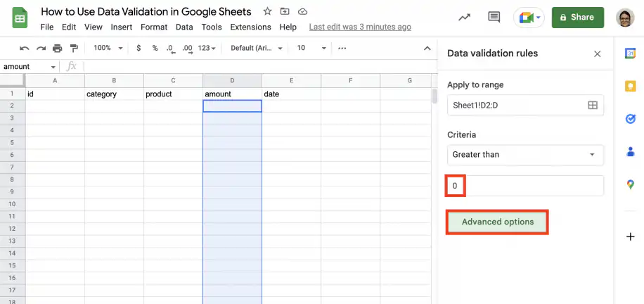Click the criteria value field containing 0

(525, 186)
